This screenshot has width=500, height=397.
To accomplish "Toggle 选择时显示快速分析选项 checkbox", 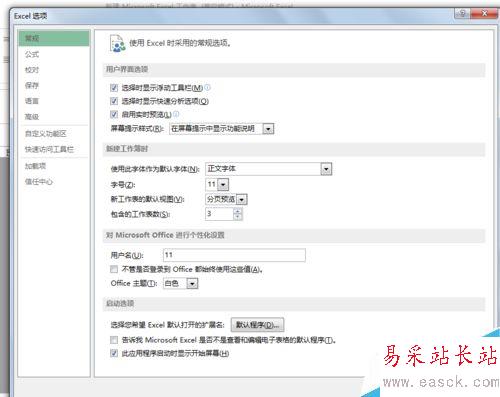I will tap(114, 101).
